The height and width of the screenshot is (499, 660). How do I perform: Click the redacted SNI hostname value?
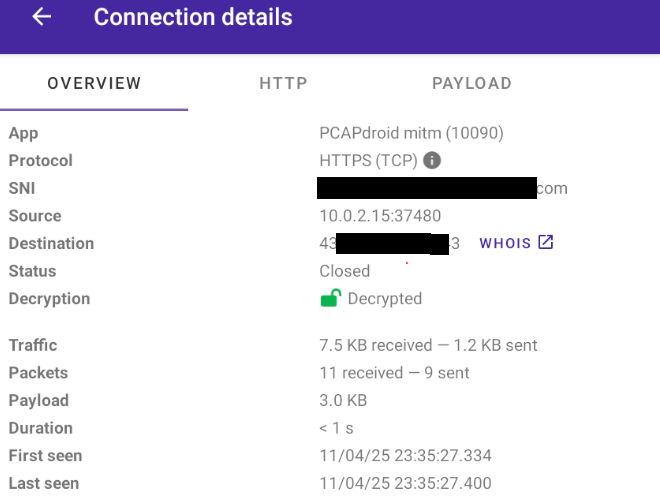(x=442, y=188)
